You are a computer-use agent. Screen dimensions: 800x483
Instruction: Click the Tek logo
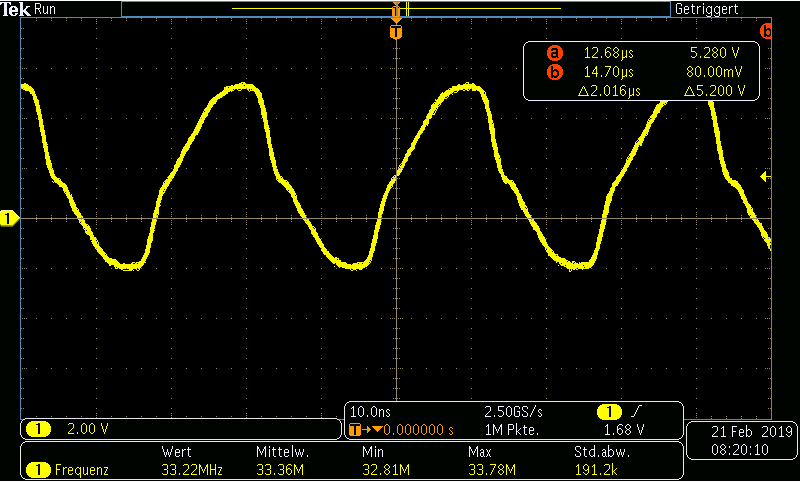[x=15, y=9]
